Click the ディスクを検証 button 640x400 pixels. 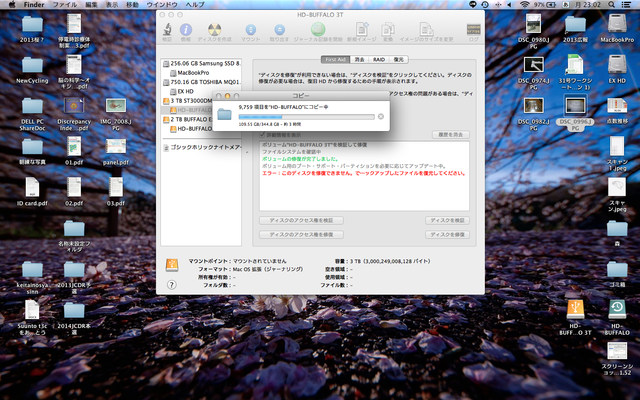tap(447, 220)
